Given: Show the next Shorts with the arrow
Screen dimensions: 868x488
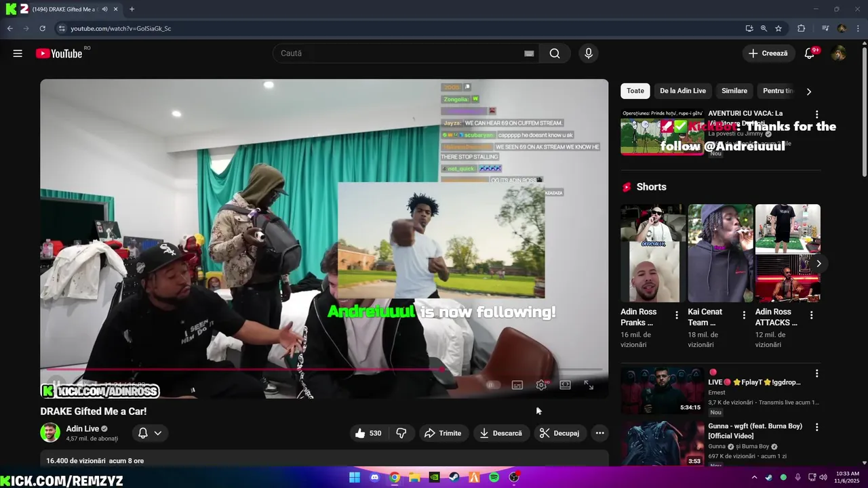Looking at the screenshot, I should pos(818,263).
